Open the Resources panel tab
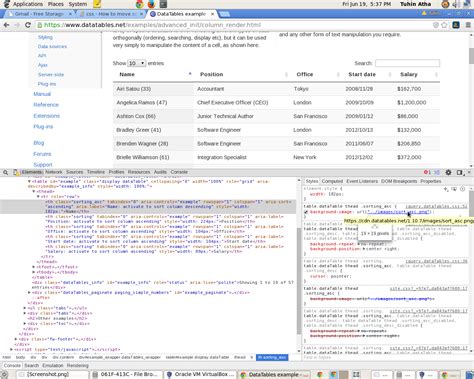This screenshot has height=379, width=474. (139, 172)
